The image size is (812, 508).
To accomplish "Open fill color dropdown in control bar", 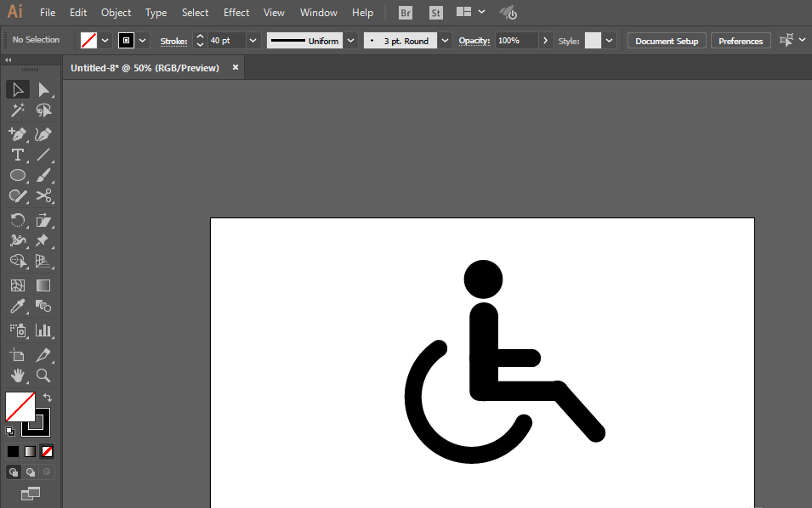I will coord(105,40).
